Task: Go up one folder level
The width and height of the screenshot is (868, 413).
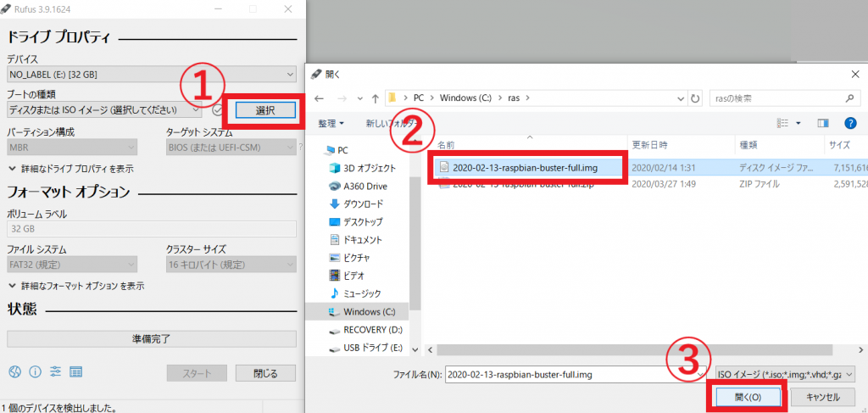Action: tap(376, 98)
